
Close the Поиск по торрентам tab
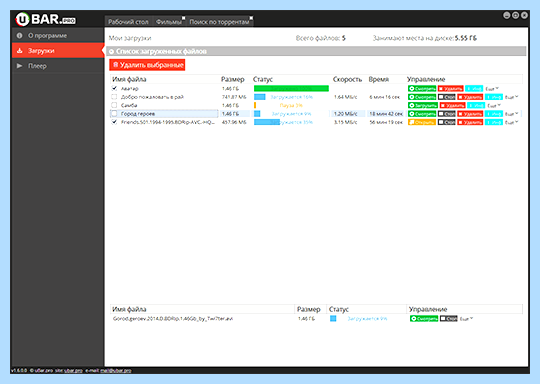pos(251,18)
